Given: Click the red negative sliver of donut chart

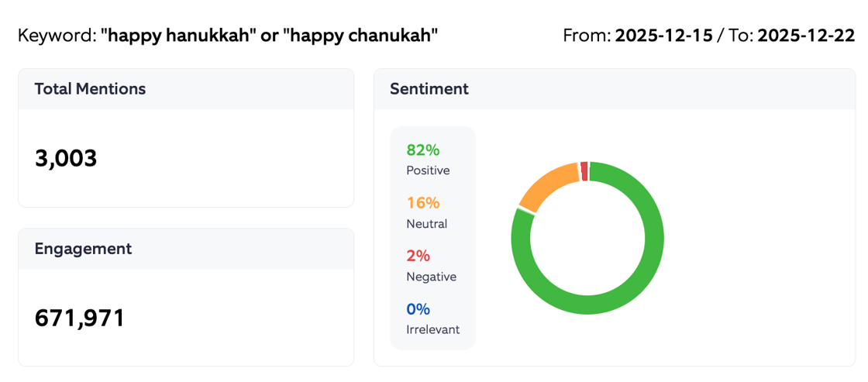Looking at the screenshot, I should point(584,170).
